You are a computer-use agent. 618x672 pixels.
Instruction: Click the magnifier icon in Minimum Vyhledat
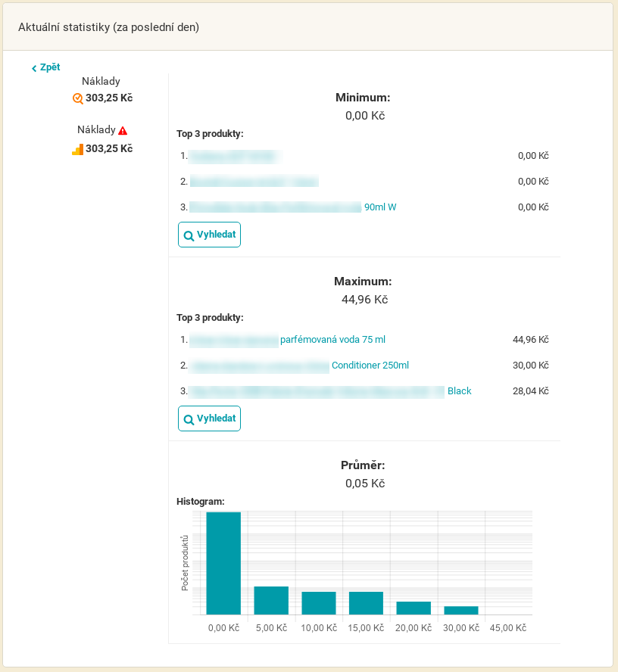(x=189, y=235)
